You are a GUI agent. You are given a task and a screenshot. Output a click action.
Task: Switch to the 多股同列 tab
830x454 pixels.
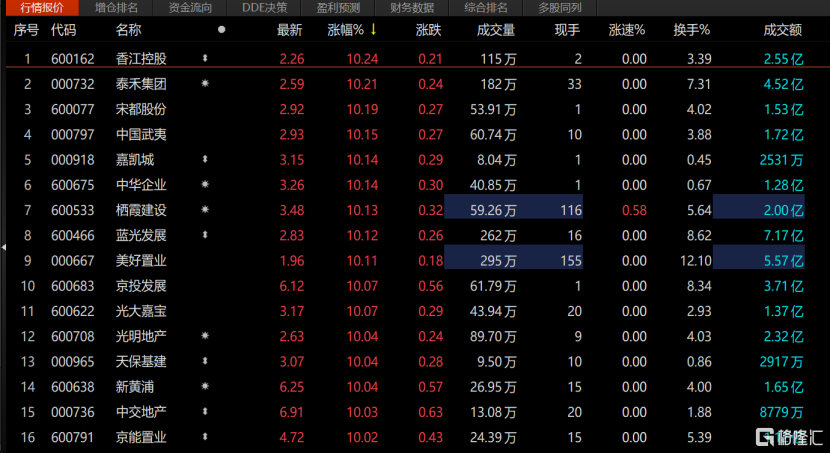coord(560,8)
